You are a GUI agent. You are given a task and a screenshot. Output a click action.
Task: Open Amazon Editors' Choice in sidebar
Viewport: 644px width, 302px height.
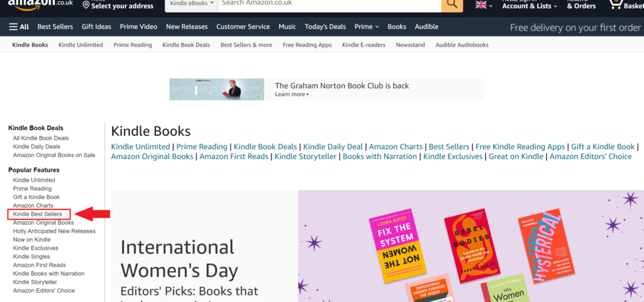click(x=44, y=291)
